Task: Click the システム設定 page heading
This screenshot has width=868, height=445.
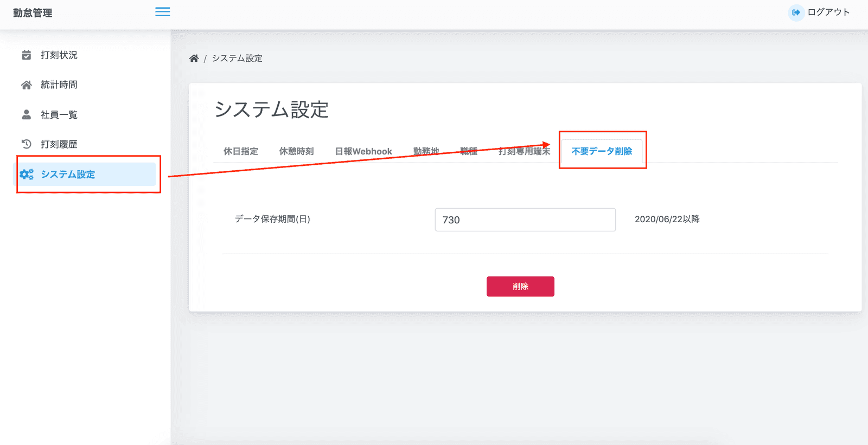Action: [x=272, y=109]
